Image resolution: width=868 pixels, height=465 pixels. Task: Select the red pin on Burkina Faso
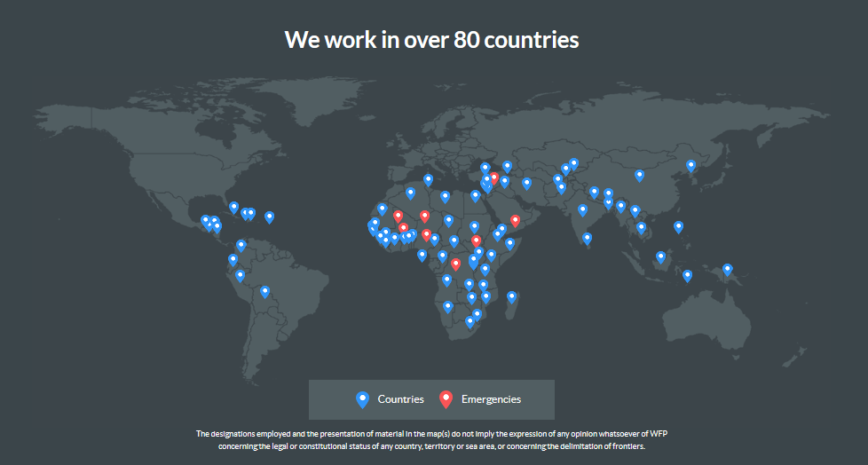pyautogui.click(x=404, y=228)
